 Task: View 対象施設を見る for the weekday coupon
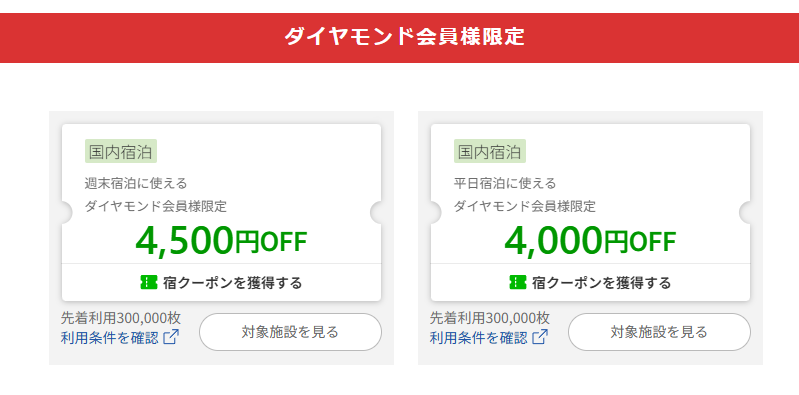[x=659, y=332]
